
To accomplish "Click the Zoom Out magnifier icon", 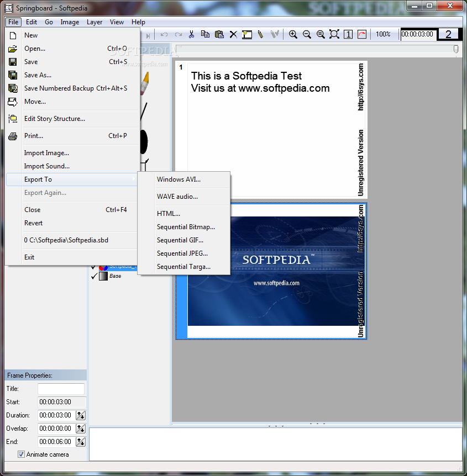I will pos(307,34).
